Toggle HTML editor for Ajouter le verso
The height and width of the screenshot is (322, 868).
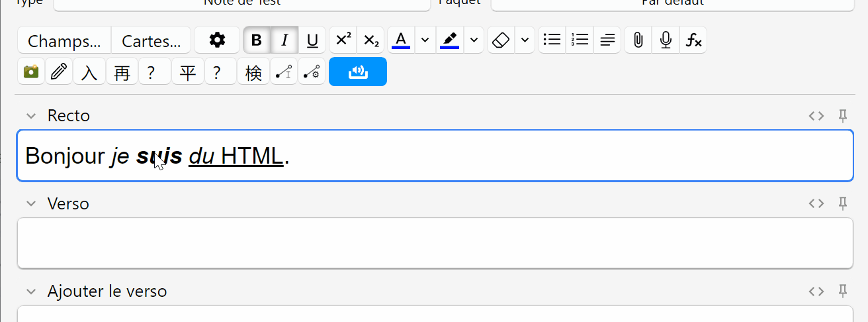[816, 291]
